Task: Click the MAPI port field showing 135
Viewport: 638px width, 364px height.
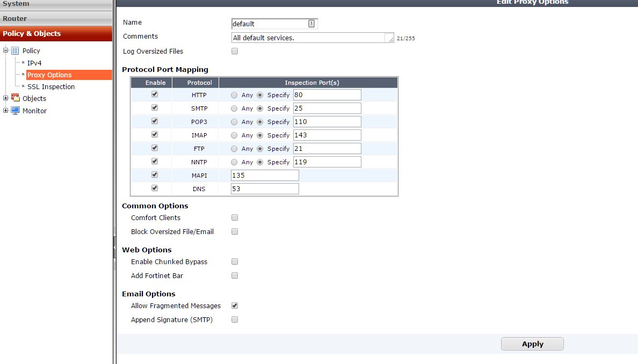Action: 265,176
